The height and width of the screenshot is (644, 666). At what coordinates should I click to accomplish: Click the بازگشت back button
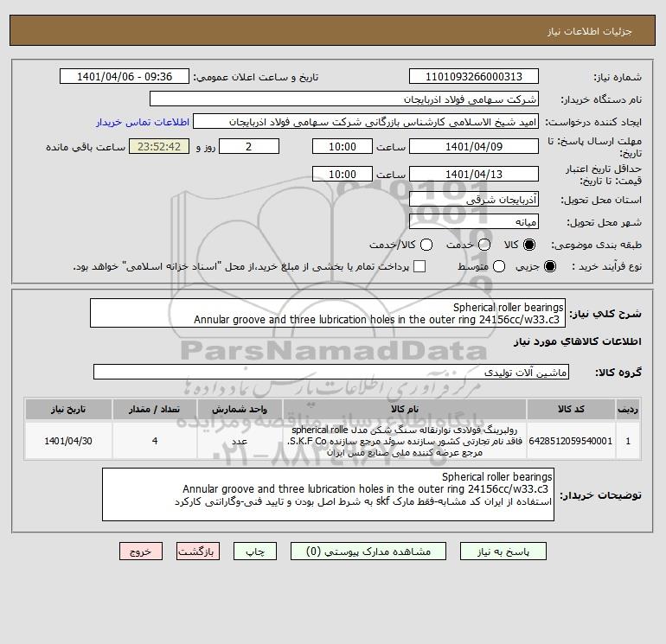(198, 551)
